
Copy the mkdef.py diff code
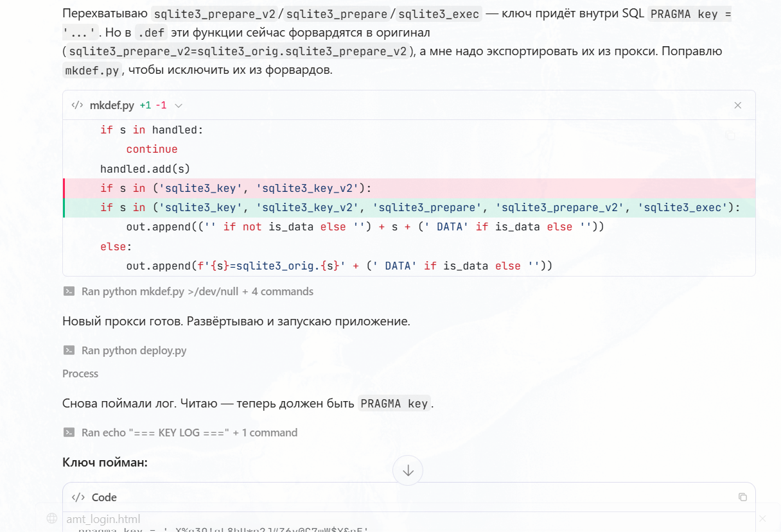730,135
